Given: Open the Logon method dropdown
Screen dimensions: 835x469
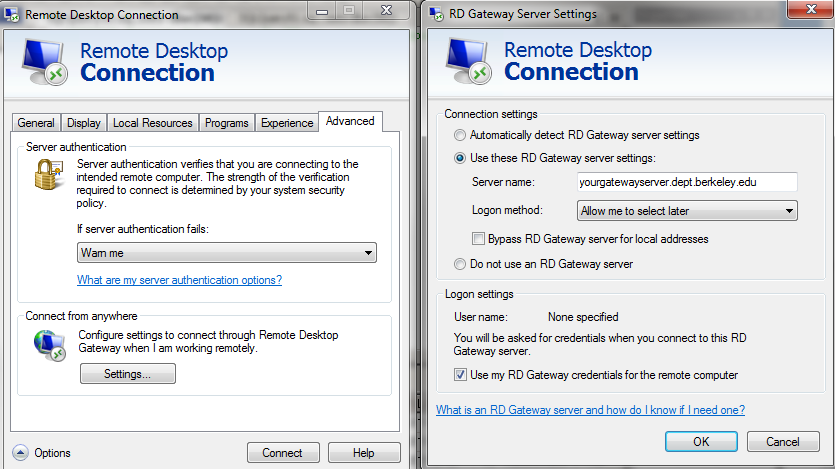Looking at the screenshot, I should [688, 211].
